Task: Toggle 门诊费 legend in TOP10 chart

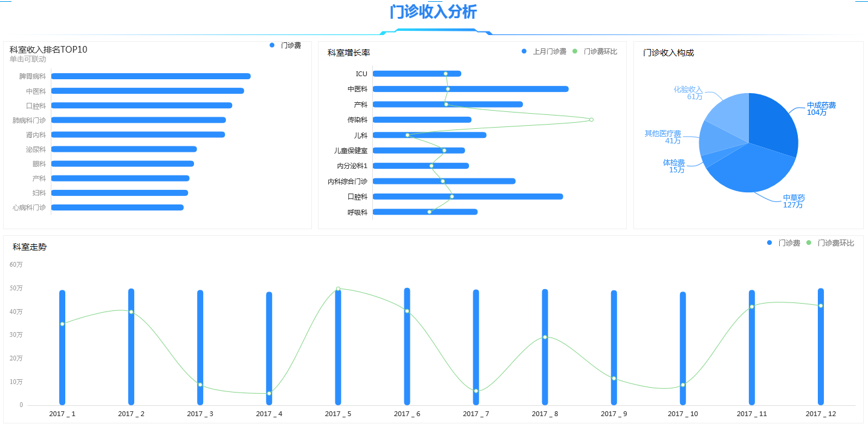Action: coord(285,45)
